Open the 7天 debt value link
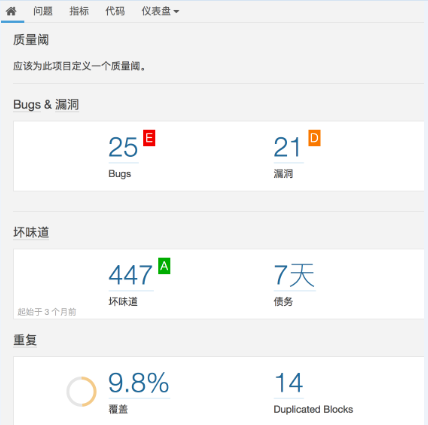 pos(294,275)
